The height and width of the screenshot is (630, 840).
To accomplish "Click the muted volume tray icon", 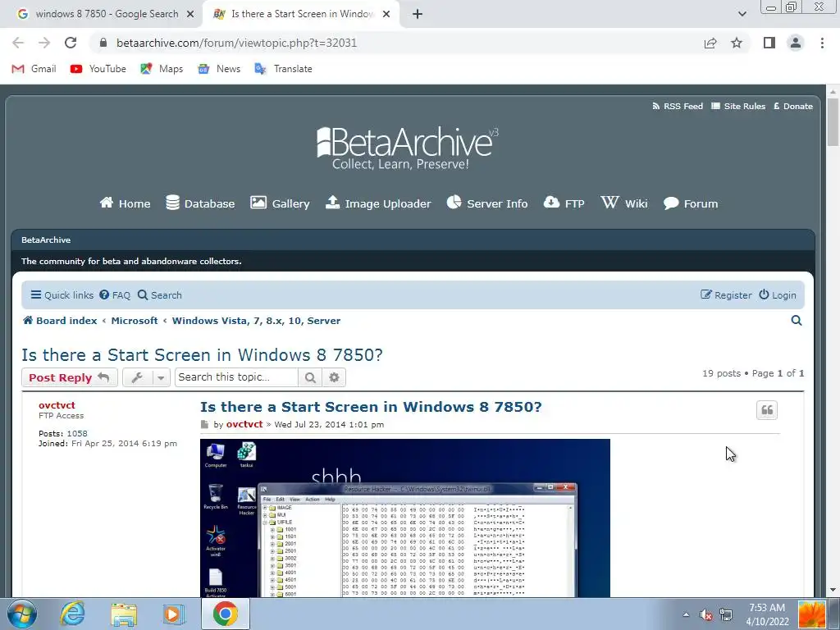I will pos(706,614).
